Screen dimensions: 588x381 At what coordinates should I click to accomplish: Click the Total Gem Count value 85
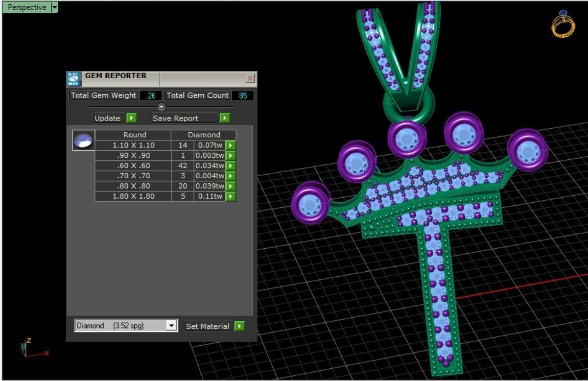tap(243, 96)
